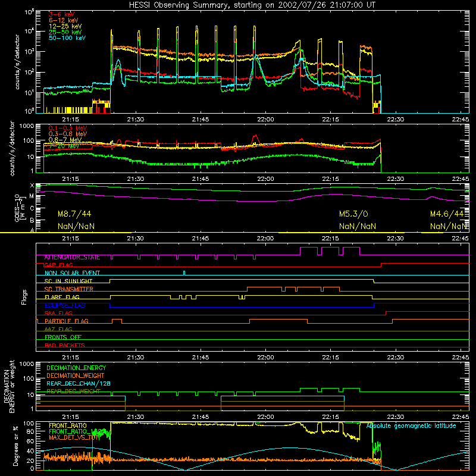Click the vertical Flags axis title
The image size is (476, 476).
coord(24,297)
